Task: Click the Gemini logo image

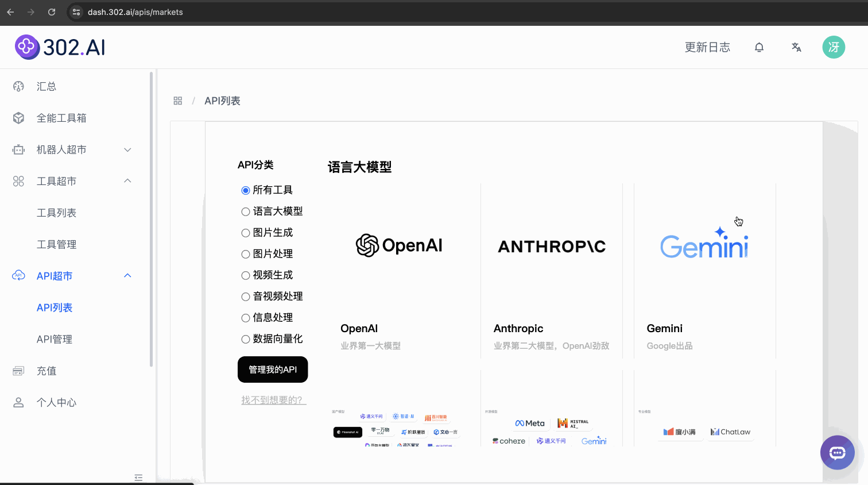Action: point(704,242)
